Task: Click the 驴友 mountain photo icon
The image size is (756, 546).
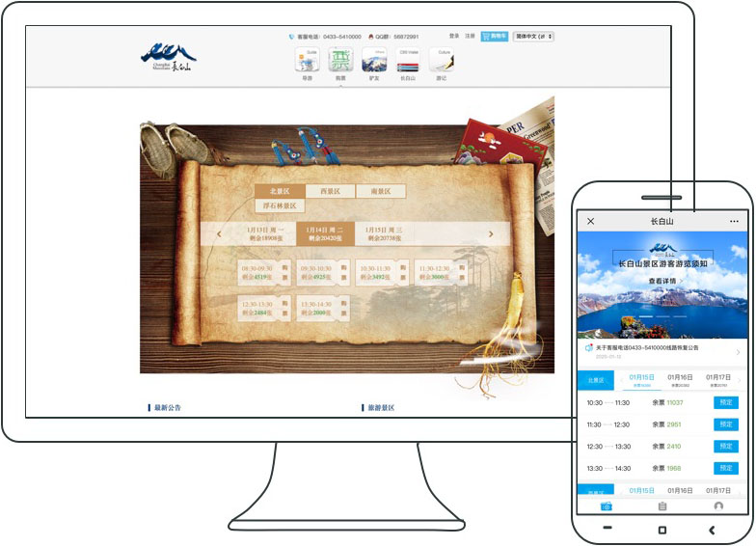Action: (x=374, y=61)
